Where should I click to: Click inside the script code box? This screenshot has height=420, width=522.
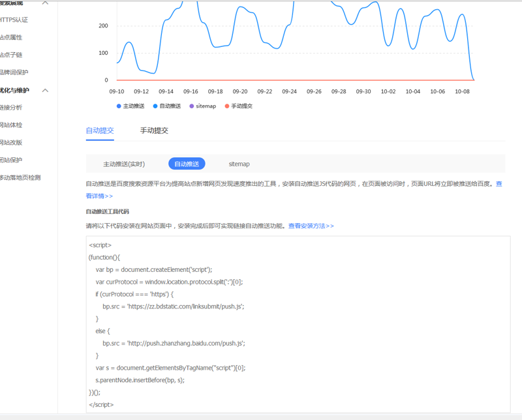point(298,325)
